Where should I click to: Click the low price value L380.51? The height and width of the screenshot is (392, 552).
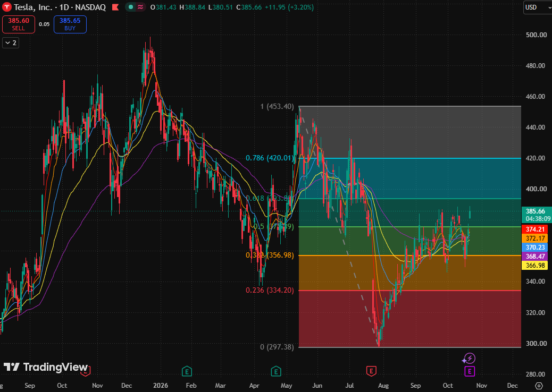point(220,7)
